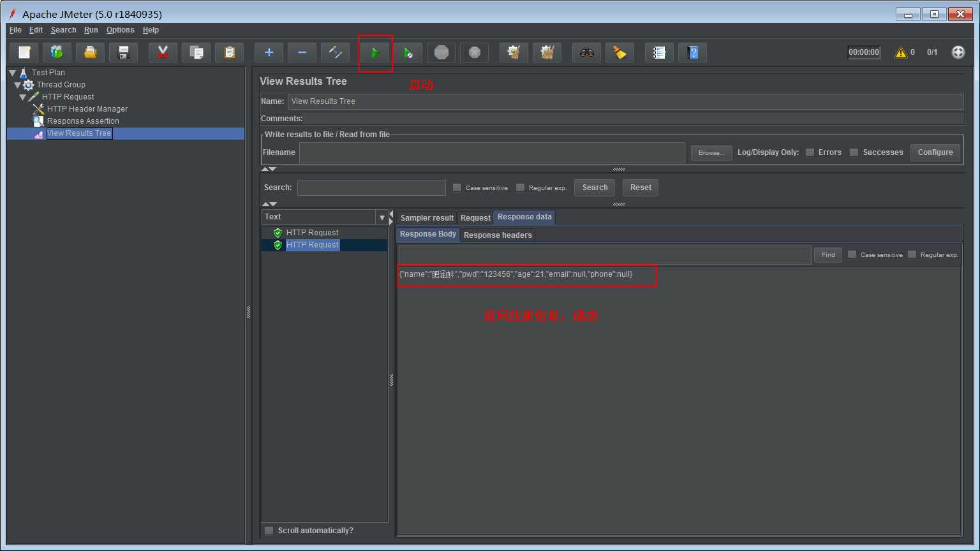Click the Reset search broom icon

620,52
